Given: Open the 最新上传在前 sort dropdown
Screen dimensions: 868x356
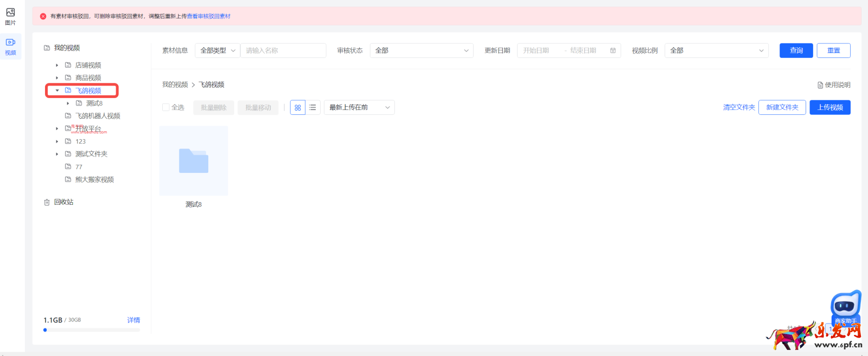Looking at the screenshot, I should tap(359, 107).
